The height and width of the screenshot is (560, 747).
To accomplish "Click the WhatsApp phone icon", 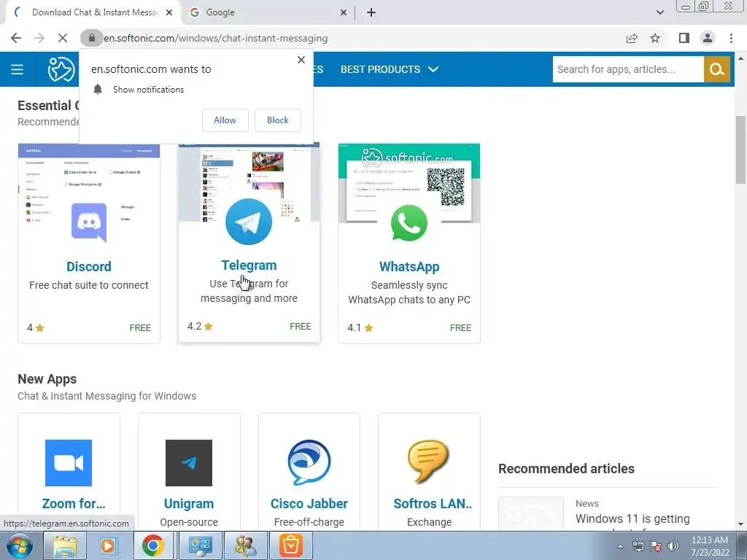I will [x=409, y=223].
